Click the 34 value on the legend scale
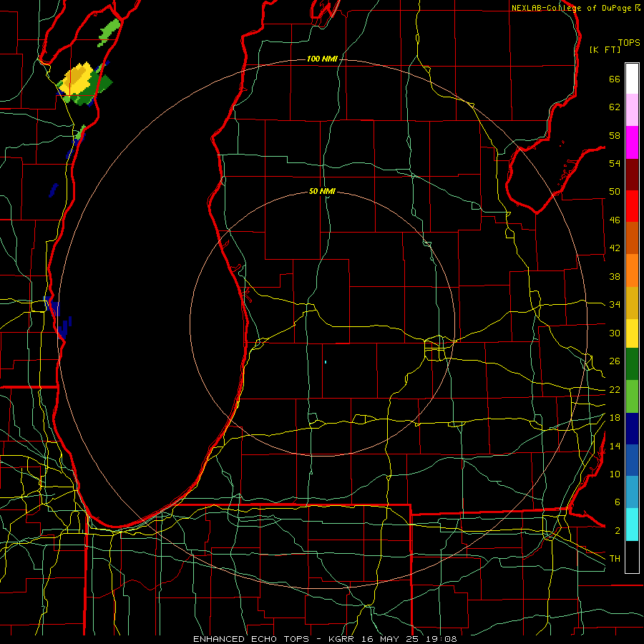 [x=615, y=305]
